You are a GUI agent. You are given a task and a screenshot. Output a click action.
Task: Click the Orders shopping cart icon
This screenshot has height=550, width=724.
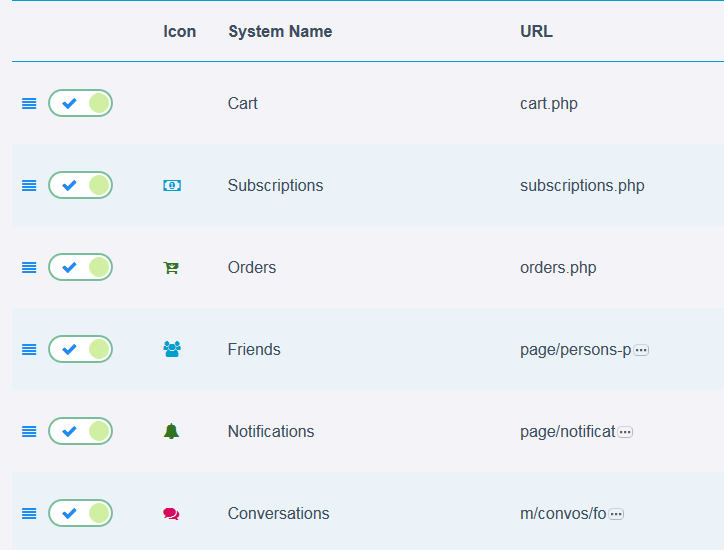click(172, 267)
